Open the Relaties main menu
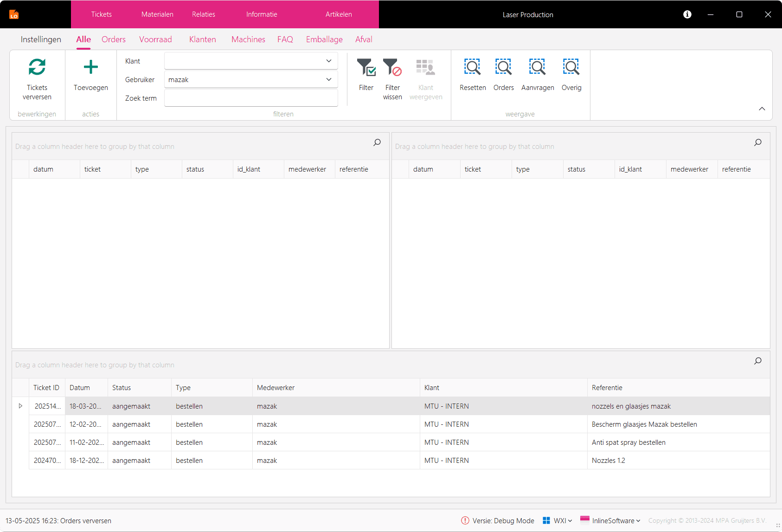 click(204, 14)
